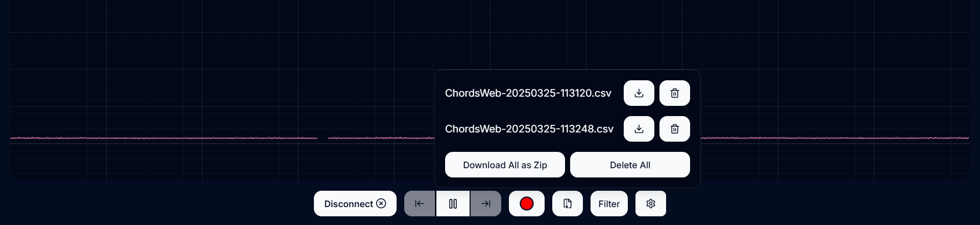Skip to the last frame of data

pos(486,204)
